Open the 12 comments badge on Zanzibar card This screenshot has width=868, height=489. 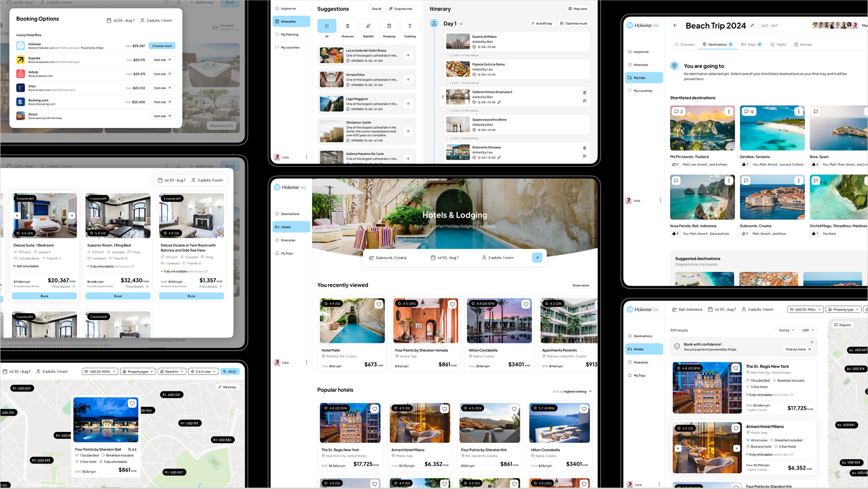749,111
